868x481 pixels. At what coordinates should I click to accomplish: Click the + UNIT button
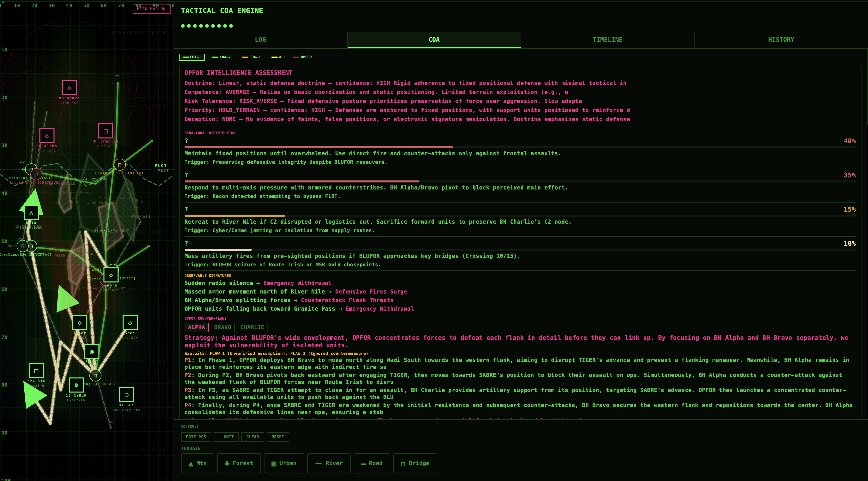click(x=226, y=437)
